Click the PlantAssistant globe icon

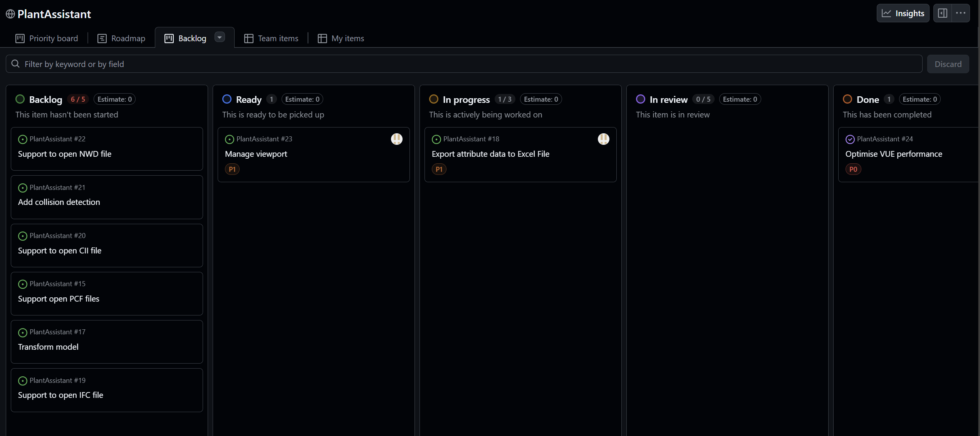pos(10,14)
